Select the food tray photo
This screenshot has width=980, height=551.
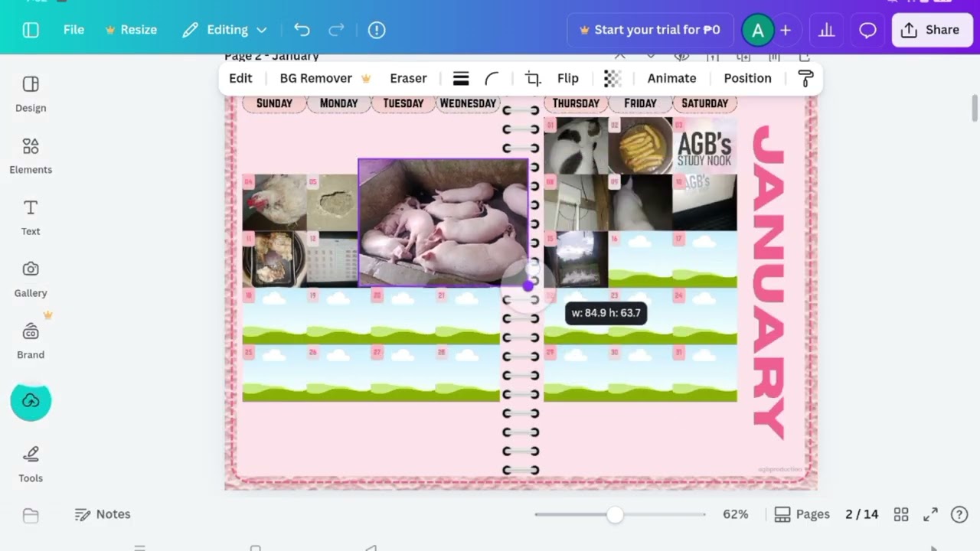[x=274, y=259]
